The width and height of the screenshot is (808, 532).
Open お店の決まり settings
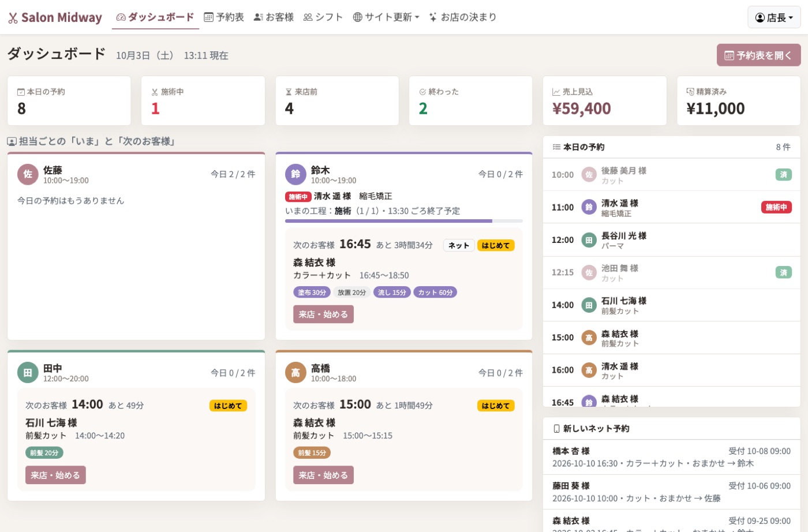click(463, 17)
